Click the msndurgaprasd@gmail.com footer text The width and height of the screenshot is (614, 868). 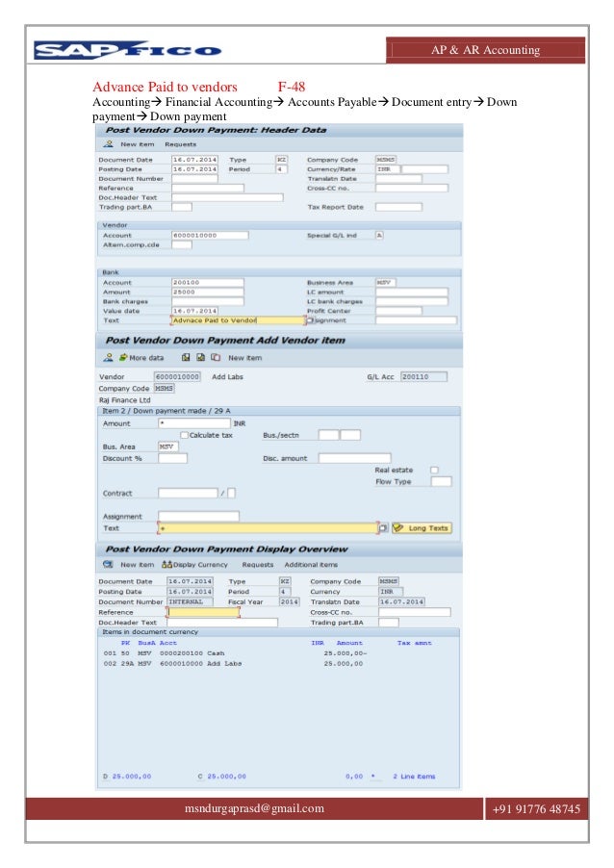(x=255, y=808)
